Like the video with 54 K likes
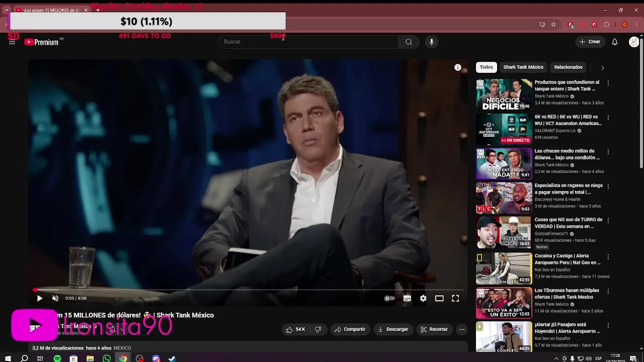The width and height of the screenshot is (644, 362). click(295, 329)
